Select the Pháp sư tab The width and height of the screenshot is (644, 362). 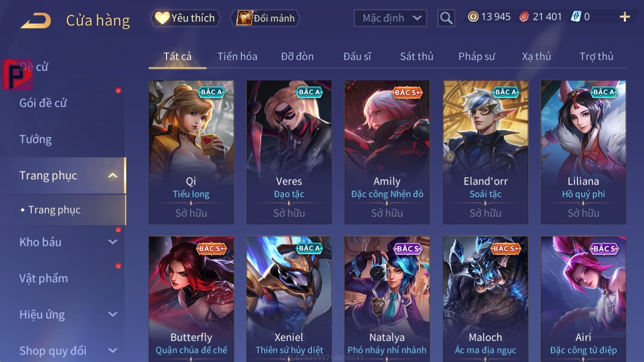tap(476, 56)
